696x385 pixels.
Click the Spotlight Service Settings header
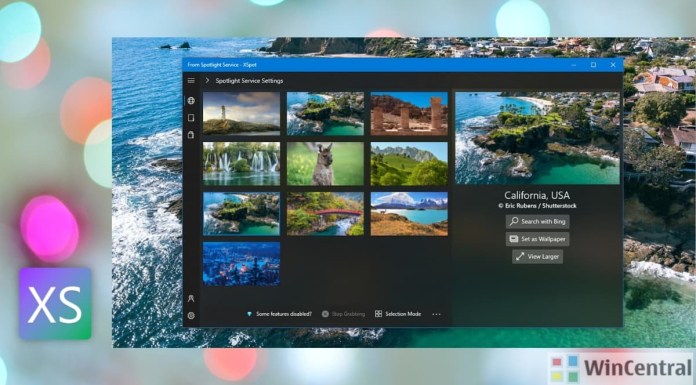[249, 81]
